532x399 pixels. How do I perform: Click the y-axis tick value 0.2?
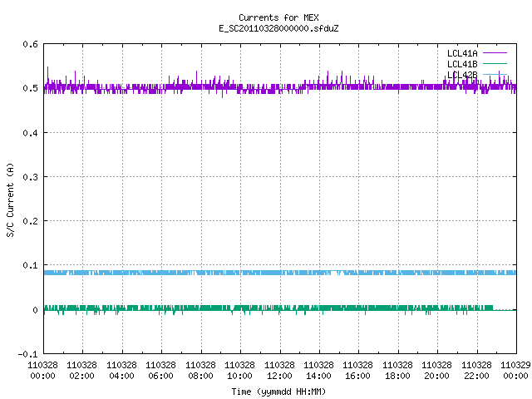30,221
